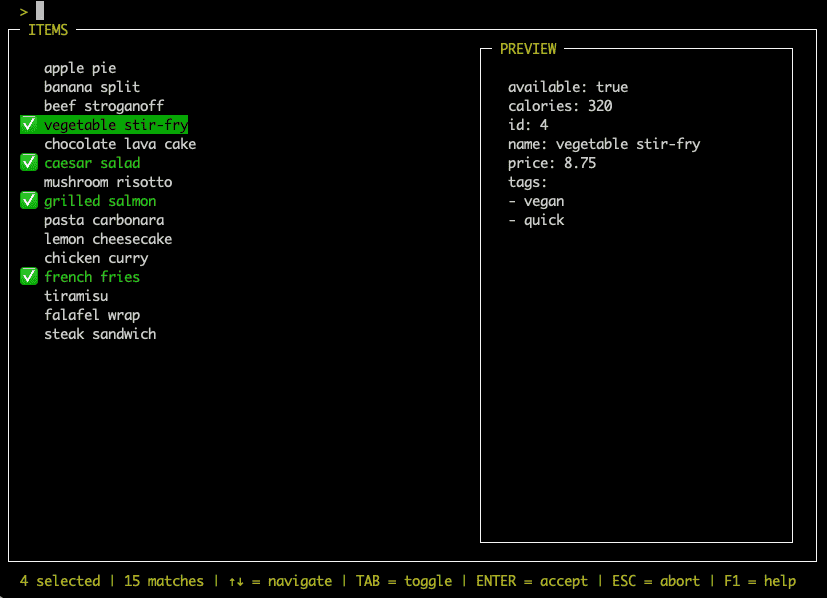
Task: Select the mushroom risotto item
Action: click(x=108, y=182)
